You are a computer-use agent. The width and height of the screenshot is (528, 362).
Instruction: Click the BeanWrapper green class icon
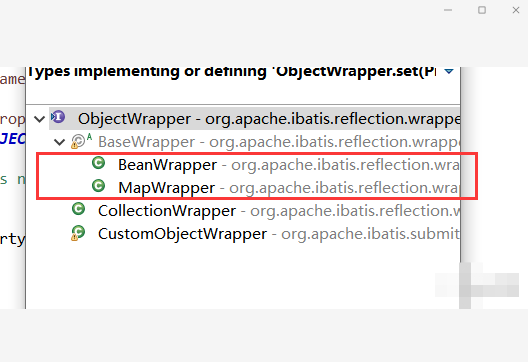(99, 163)
